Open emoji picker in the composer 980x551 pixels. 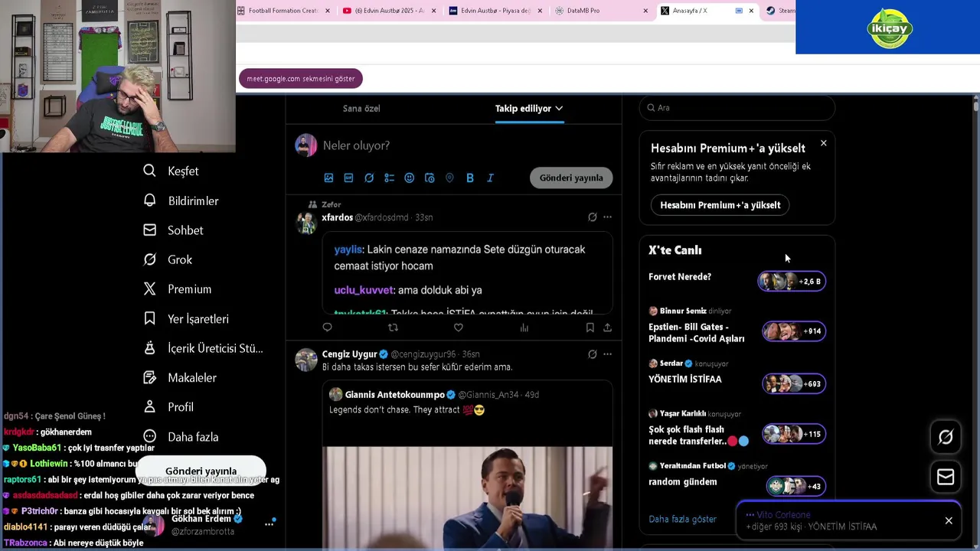409,178
